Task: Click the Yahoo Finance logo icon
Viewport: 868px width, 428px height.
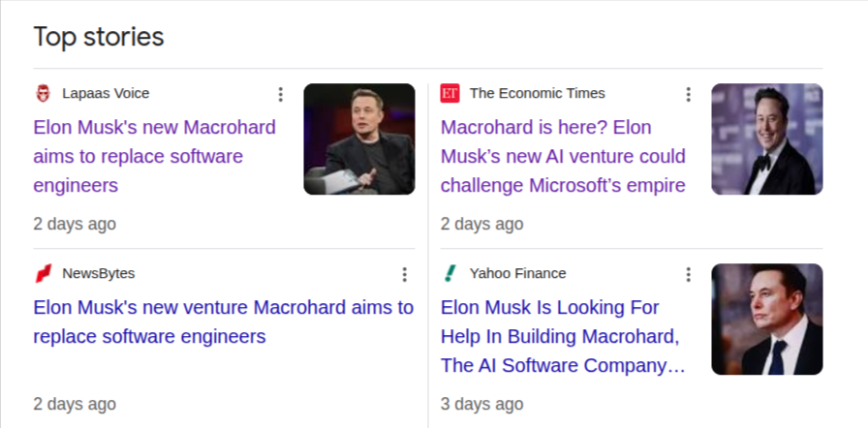Action: 449,274
